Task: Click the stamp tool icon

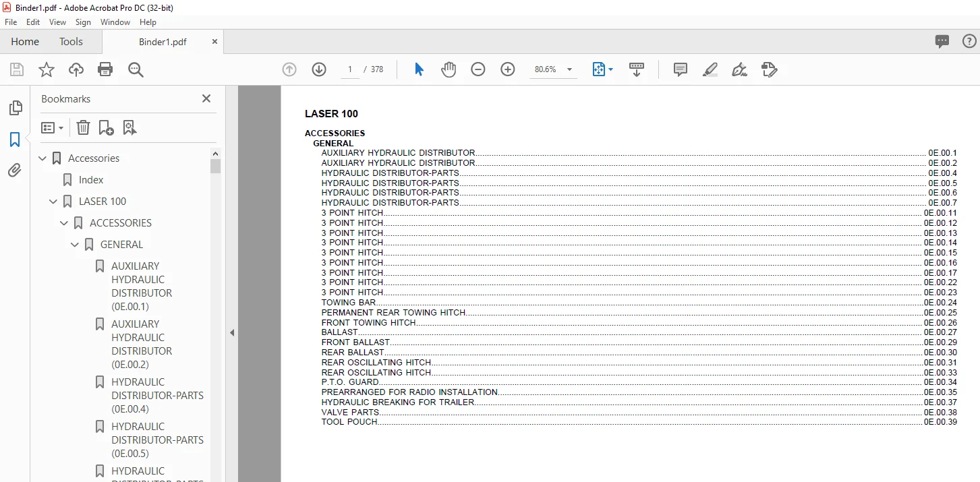Action: pyautogui.click(x=769, y=69)
